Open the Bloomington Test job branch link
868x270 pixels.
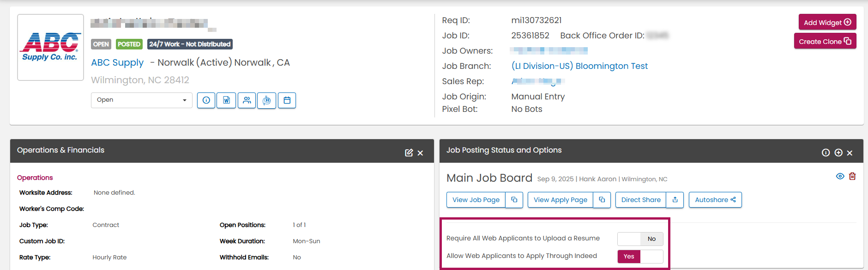(x=579, y=66)
